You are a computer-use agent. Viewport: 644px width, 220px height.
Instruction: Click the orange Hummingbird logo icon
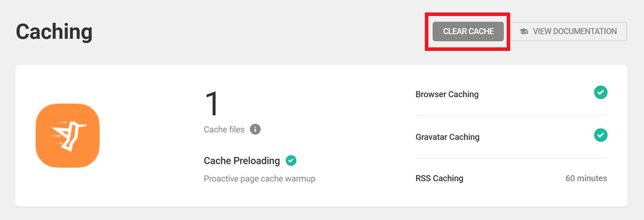pos(68,135)
